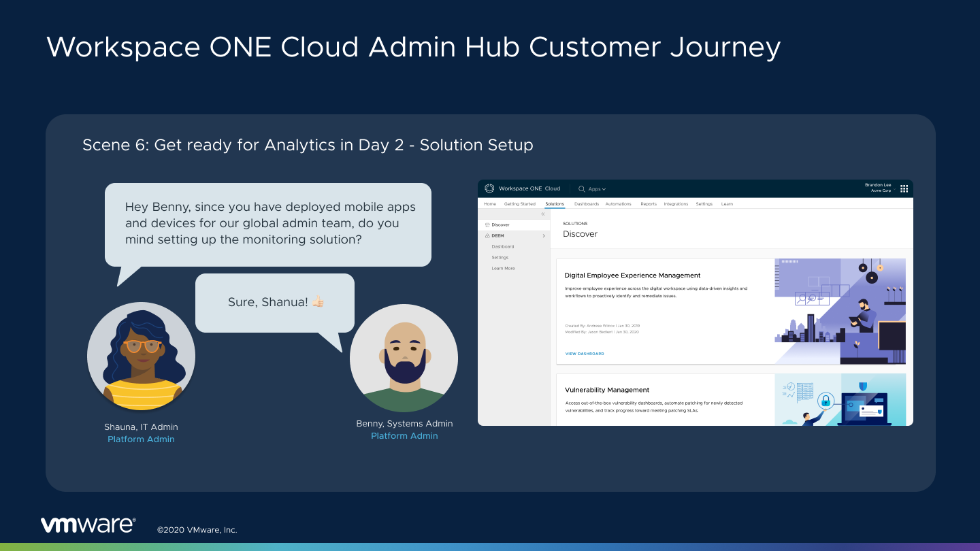This screenshot has width=980, height=551.
Task: Click the Workspace ONE hexagon logo icon
Action: click(489, 188)
